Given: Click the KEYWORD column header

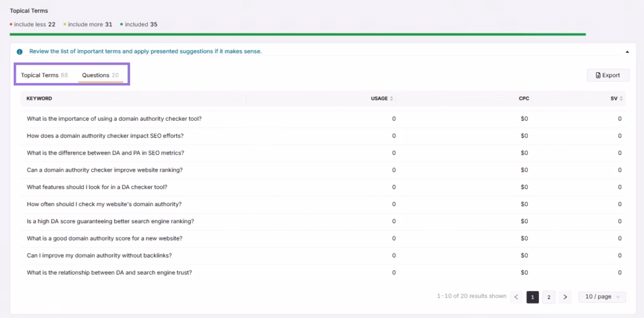Looking at the screenshot, I should (39, 99).
